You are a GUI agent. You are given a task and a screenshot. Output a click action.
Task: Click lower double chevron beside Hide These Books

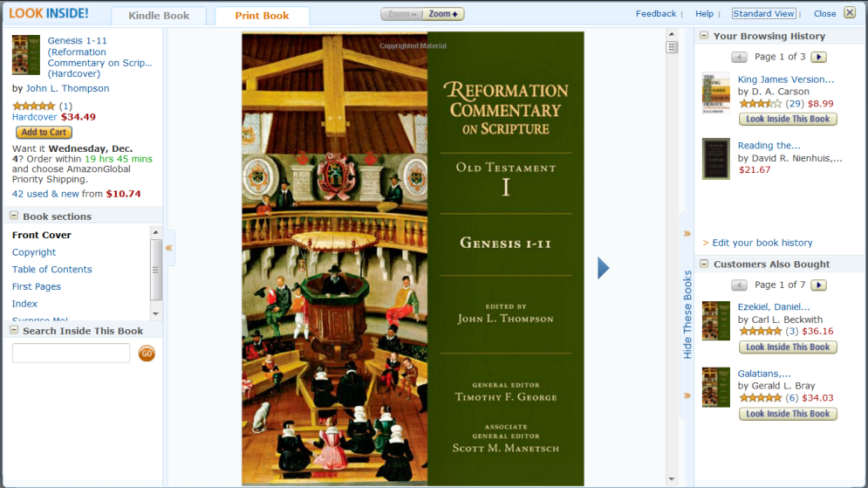tap(687, 395)
